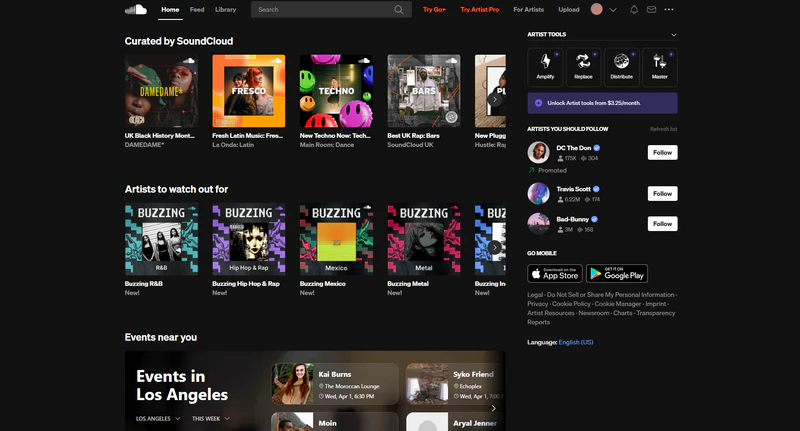
Task: Open the BARS UK Rap playlist cover
Action: pos(423,91)
